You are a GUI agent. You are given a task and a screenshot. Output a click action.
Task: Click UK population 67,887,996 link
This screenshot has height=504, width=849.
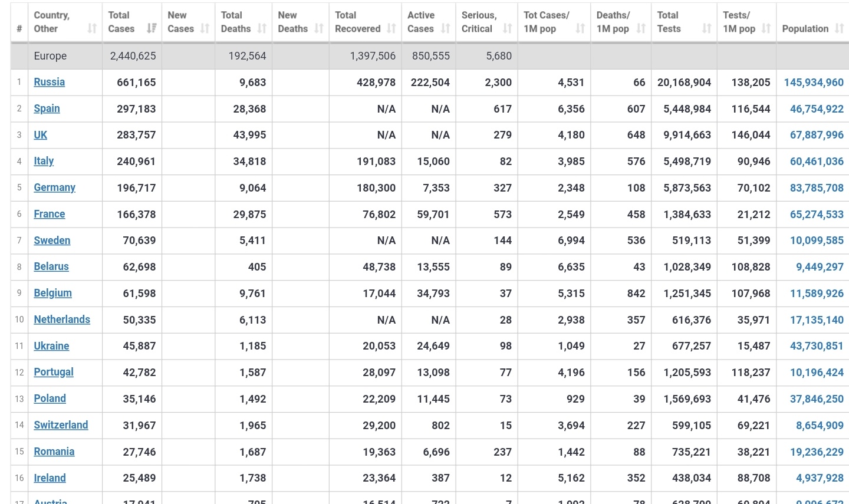pos(817,135)
